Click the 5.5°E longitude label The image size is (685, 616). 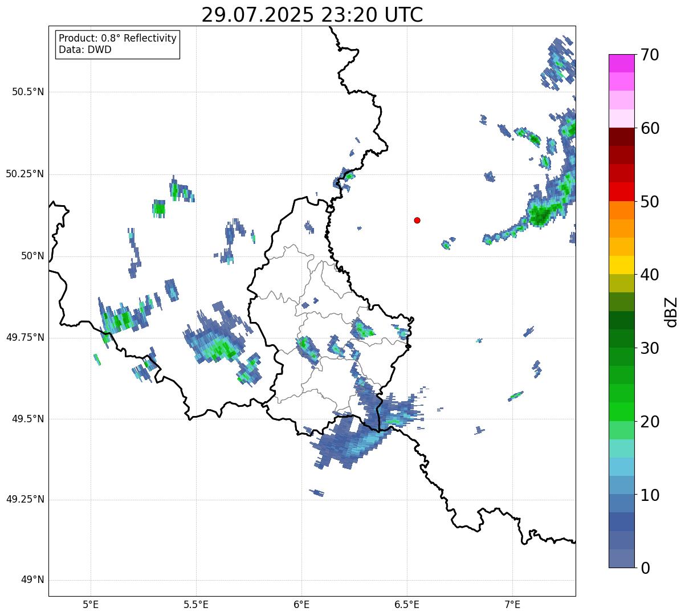pos(196,604)
